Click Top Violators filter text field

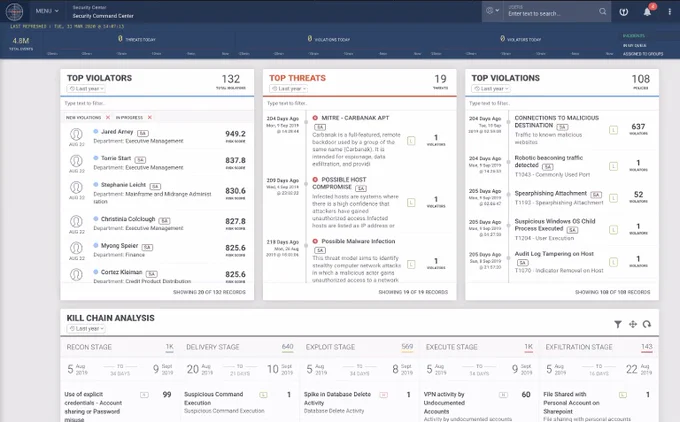(157, 103)
